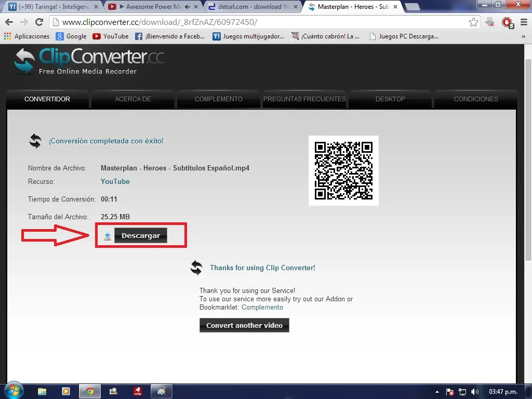The image size is (532, 399).
Task: Open the Google bookmark
Action: (x=71, y=36)
